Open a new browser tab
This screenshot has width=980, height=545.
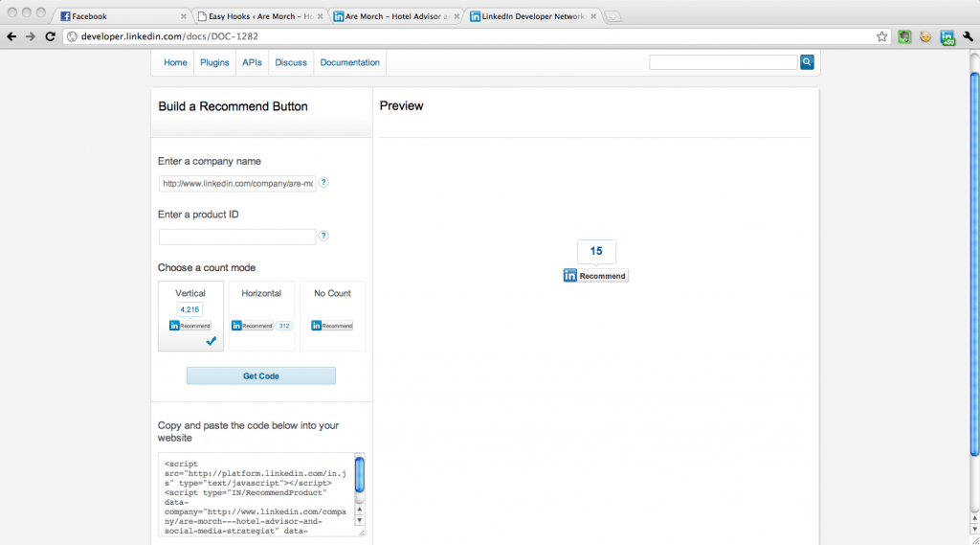613,17
